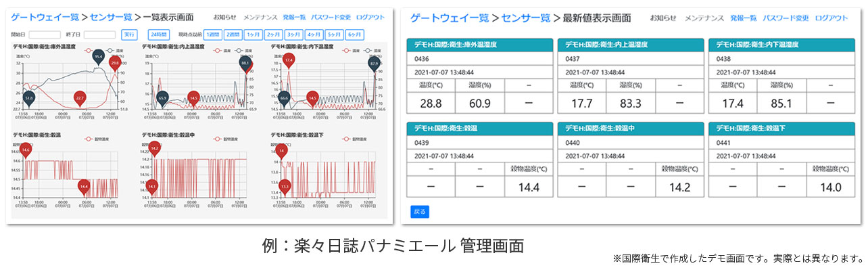868x270 pixels.
Task: Click the 14.4 min pin in 穀温 chart
Action: pyautogui.click(x=84, y=185)
